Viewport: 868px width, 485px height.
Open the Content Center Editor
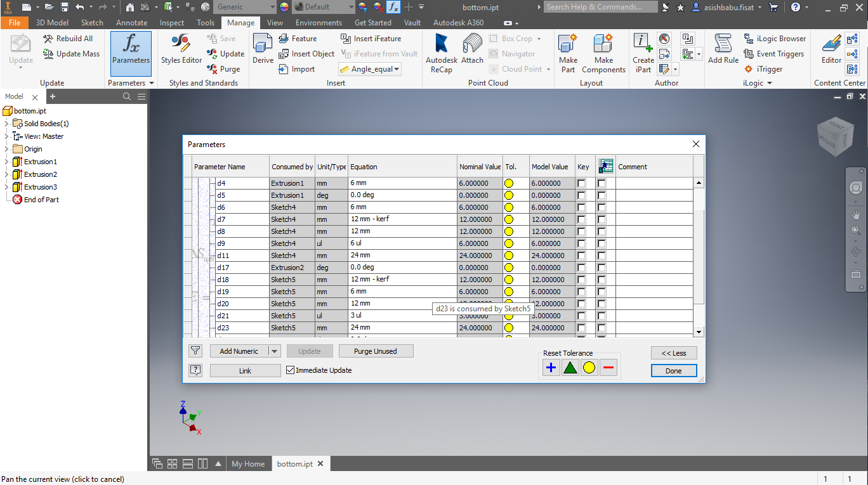pyautogui.click(x=831, y=50)
